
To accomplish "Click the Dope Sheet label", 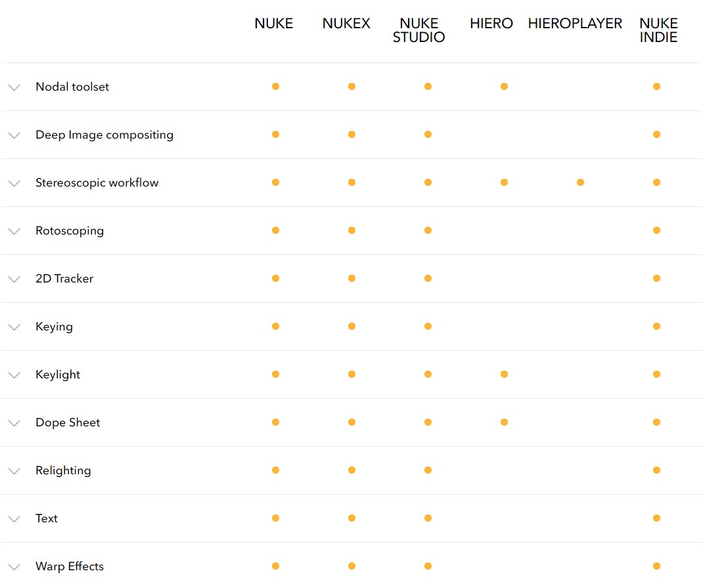I will coord(68,422).
